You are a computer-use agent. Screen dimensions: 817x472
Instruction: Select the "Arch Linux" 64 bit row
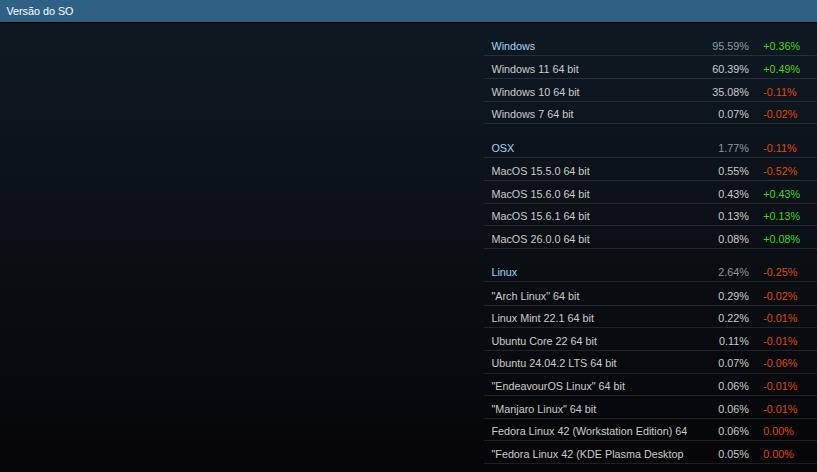(x=650, y=296)
